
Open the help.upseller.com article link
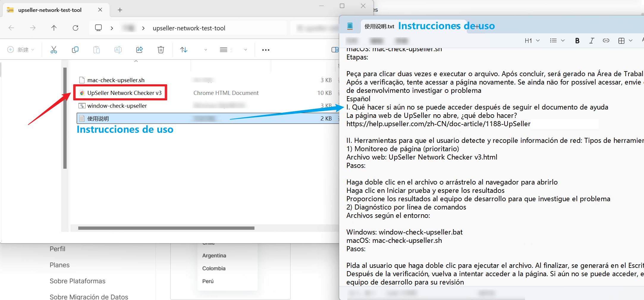point(438,124)
